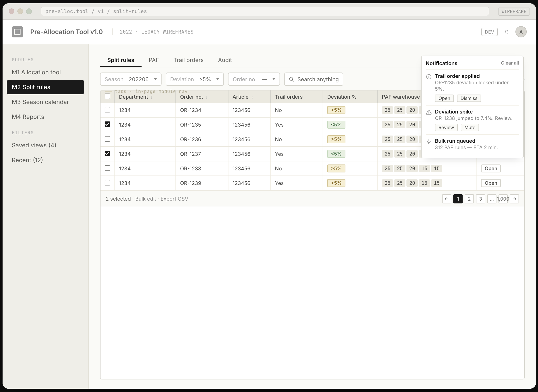Click the <5% deviation badge for OR-1235
Image resolution: width=538 pixels, height=392 pixels.
click(336, 125)
